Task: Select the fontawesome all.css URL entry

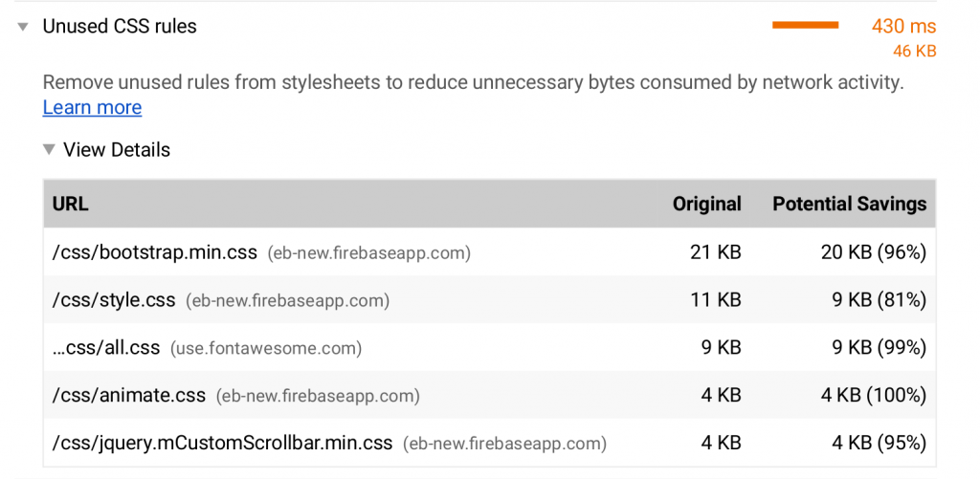Action: [106, 348]
